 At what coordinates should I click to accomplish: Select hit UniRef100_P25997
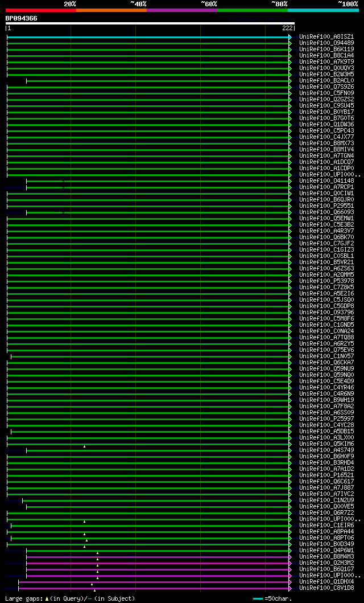click(x=327, y=419)
